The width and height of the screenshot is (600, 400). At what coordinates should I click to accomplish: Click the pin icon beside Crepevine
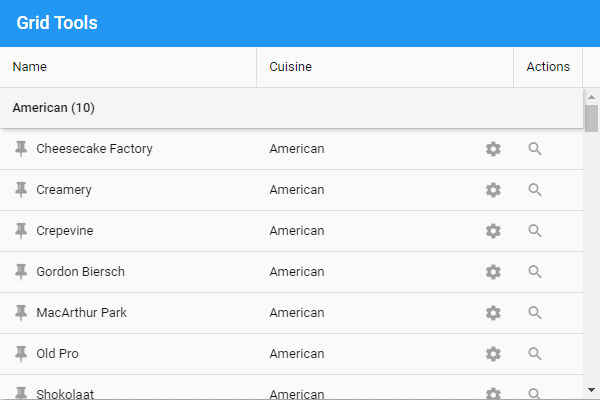click(21, 231)
